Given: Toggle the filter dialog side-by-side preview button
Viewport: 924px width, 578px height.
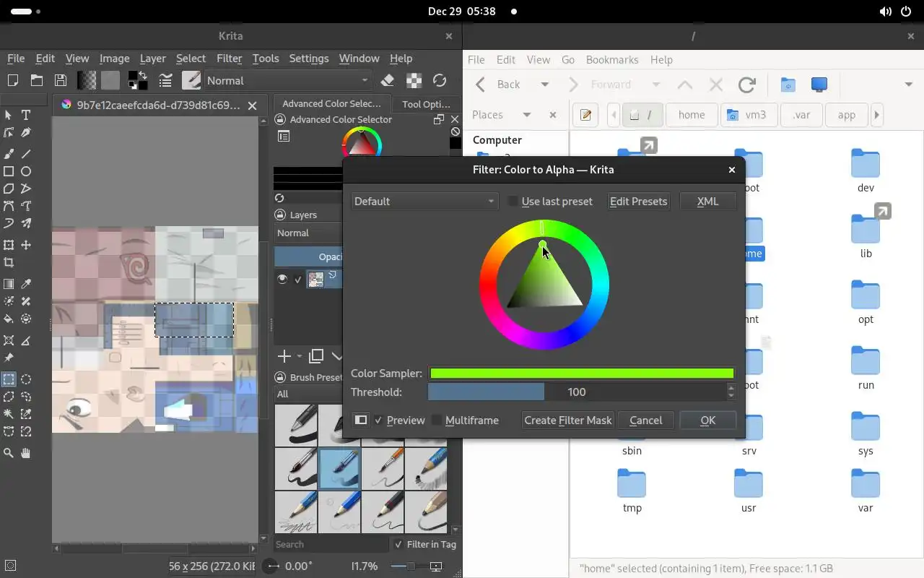Looking at the screenshot, I should pyautogui.click(x=361, y=420).
